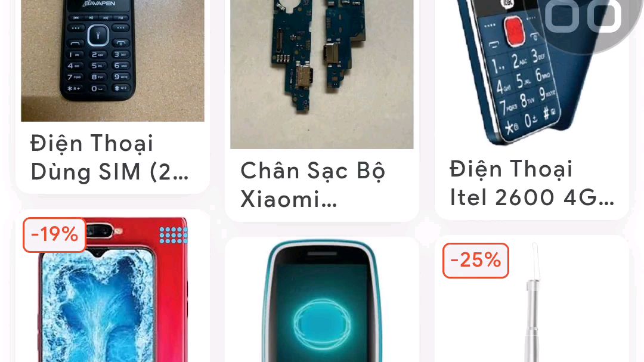Screen dimensions: 644x362
Task: Open the "Chân Sạc Bộ Xiaomi" listing title
Action: [313, 185]
